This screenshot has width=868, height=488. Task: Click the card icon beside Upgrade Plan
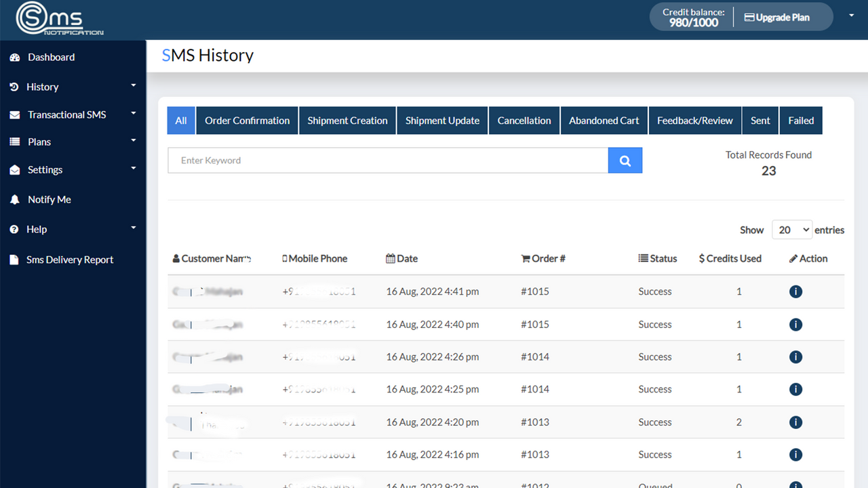coord(749,18)
